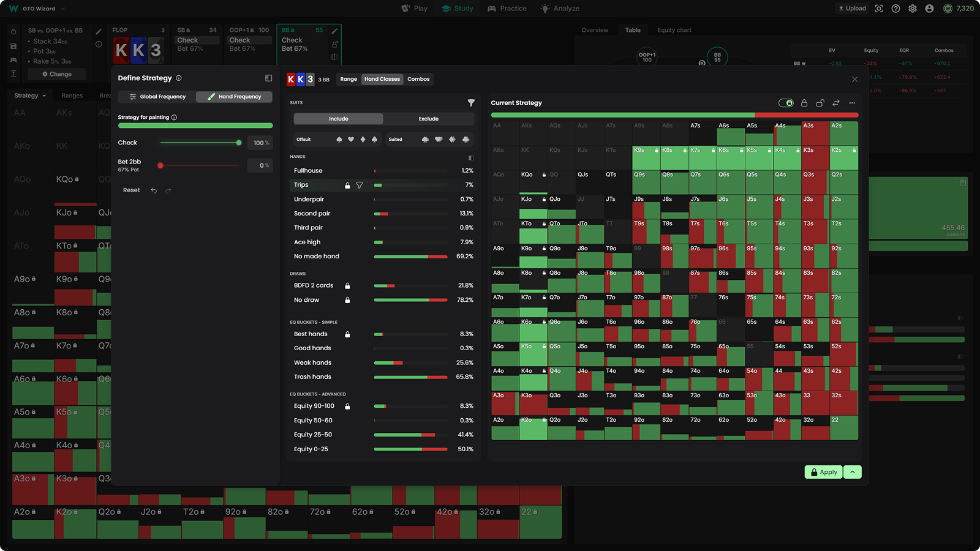Click the Check percentage input field
The height and width of the screenshot is (551, 980).
(x=260, y=143)
